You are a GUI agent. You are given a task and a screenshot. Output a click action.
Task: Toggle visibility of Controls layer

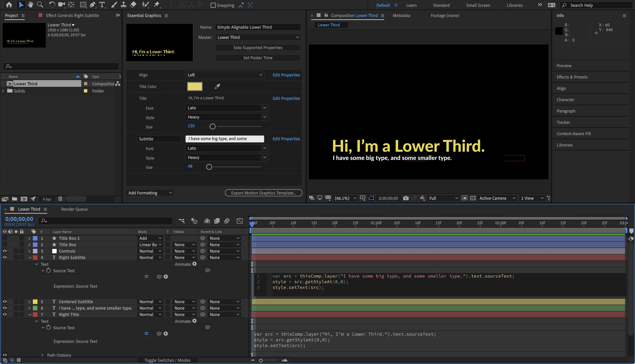(5, 251)
